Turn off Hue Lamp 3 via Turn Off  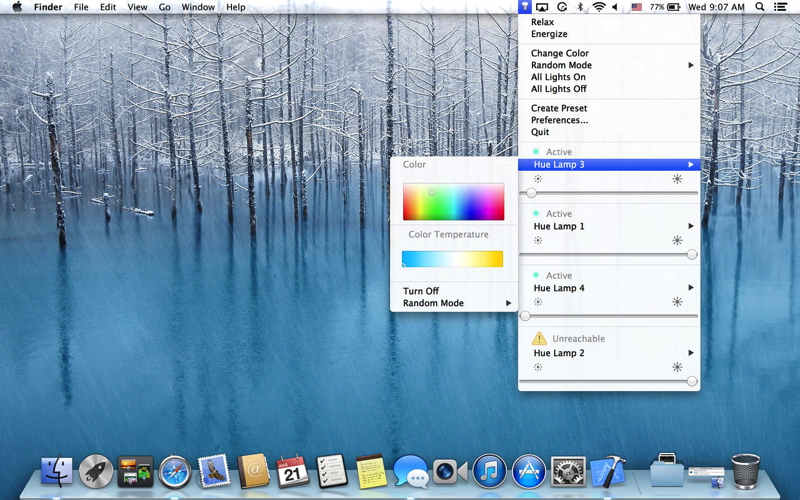pyautogui.click(x=421, y=291)
